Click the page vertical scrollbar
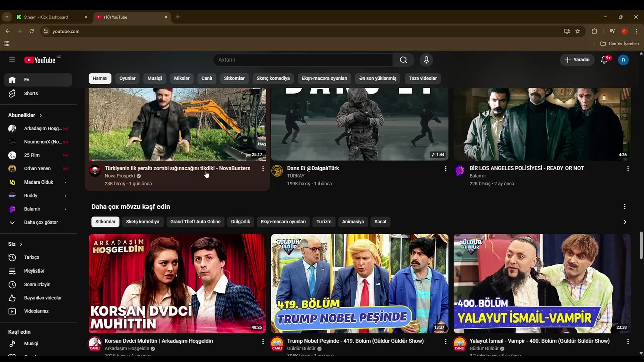The width and height of the screenshot is (644, 362). (x=641, y=245)
